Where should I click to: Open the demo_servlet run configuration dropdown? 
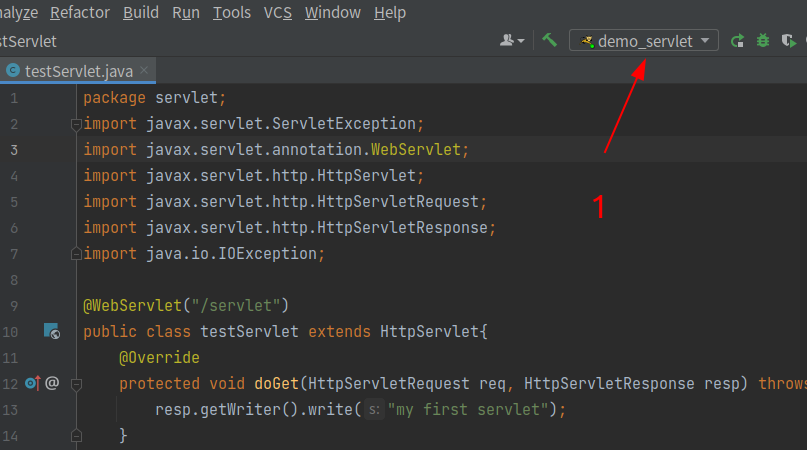coord(643,41)
